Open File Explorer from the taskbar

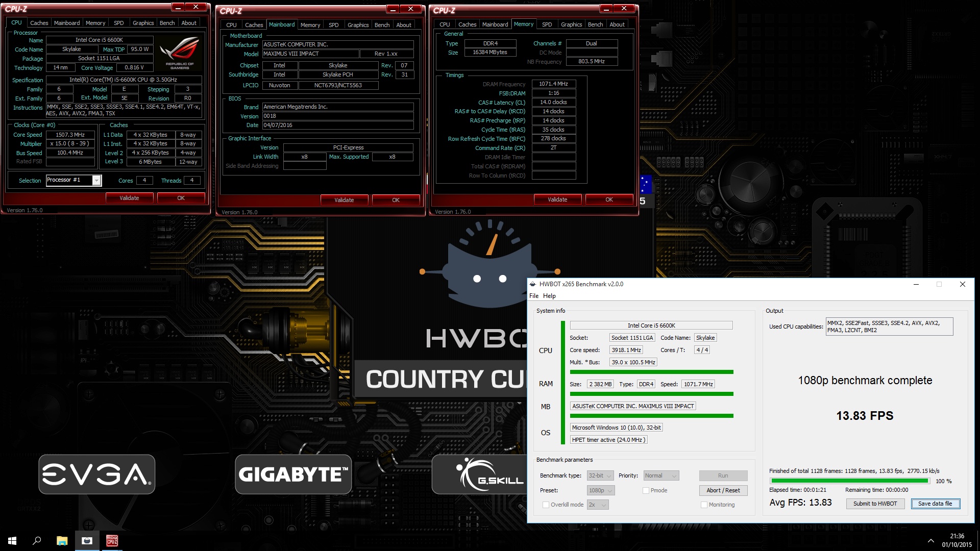(x=62, y=541)
